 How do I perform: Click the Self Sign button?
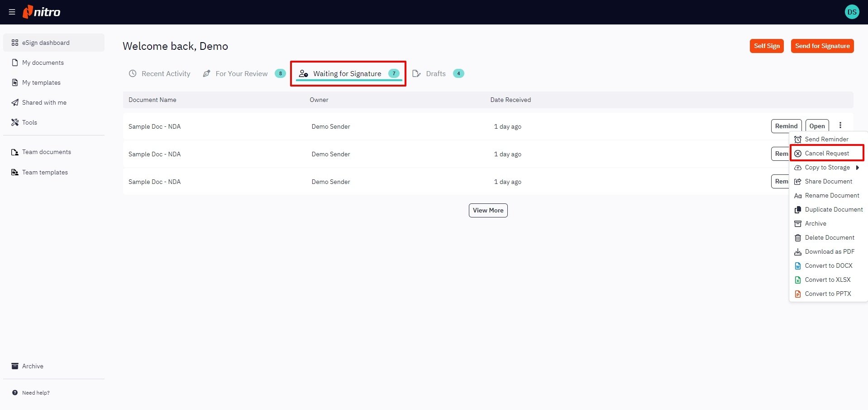[766, 46]
